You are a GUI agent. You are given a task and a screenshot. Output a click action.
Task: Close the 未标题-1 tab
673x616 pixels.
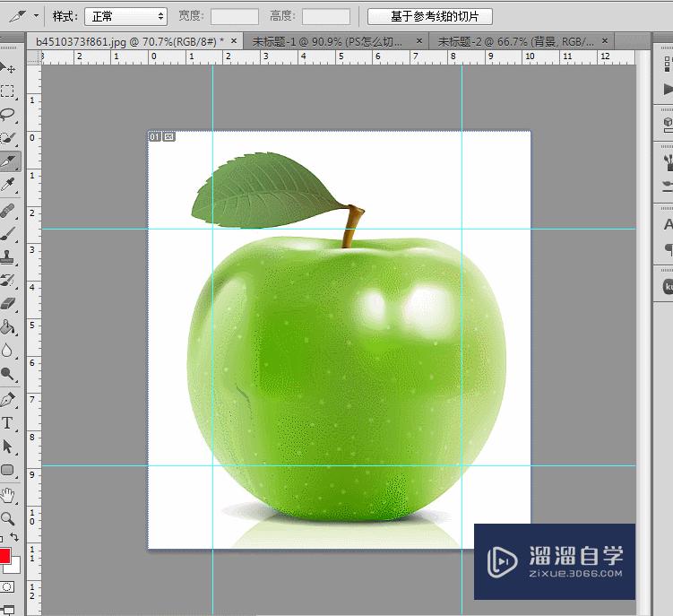pyautogui.click(x=419, y=41)
